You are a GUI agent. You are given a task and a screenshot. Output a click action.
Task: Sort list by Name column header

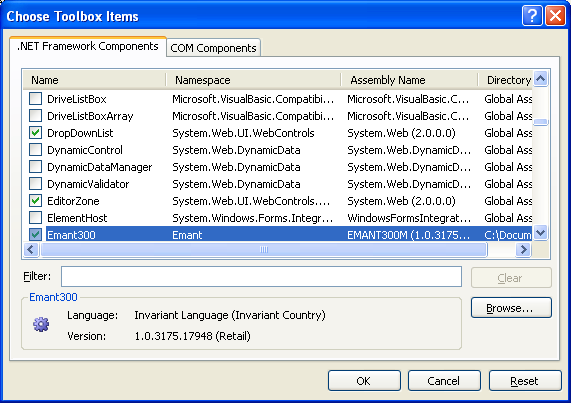point(94,80)
